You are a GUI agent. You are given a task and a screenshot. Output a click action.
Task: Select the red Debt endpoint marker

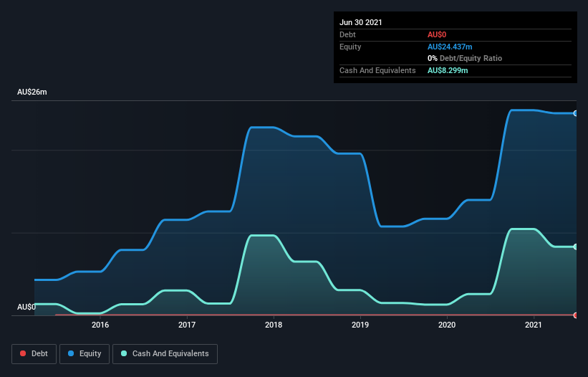coord(576,315)
